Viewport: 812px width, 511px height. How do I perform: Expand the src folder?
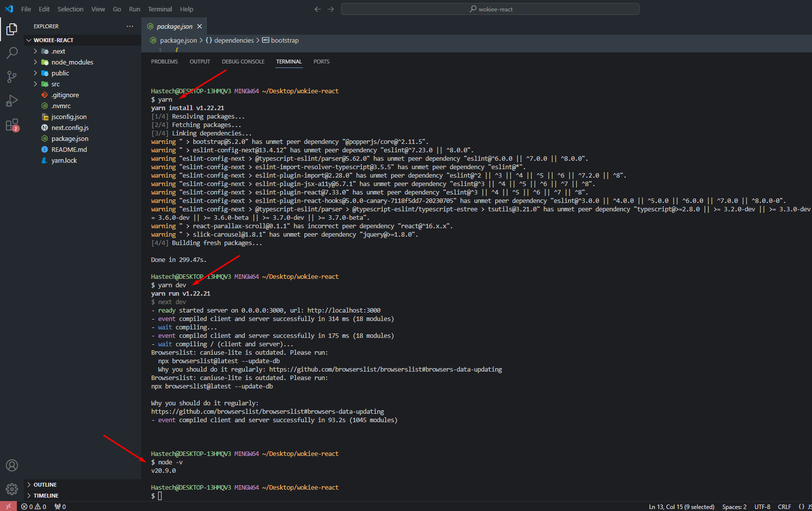82,84
